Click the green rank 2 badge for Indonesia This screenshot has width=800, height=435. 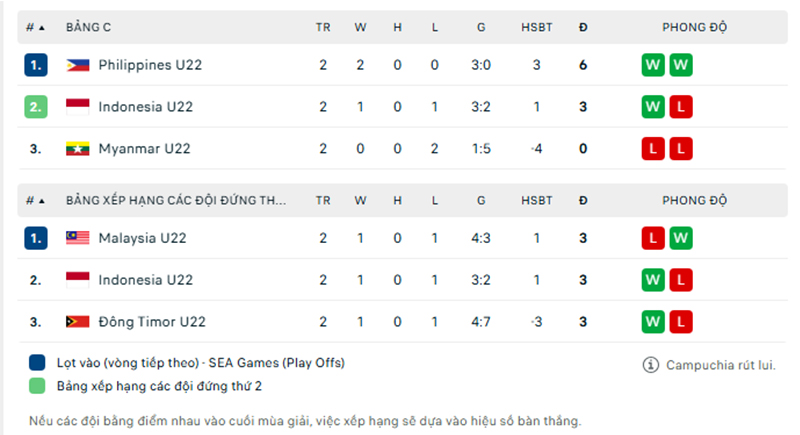[36, 107]
